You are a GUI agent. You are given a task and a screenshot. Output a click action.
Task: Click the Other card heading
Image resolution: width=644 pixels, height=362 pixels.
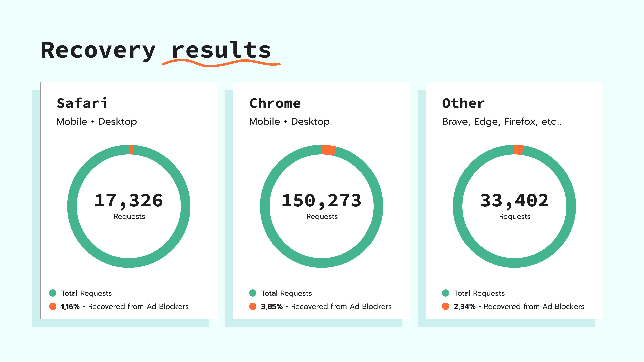(x=463, y=103)
